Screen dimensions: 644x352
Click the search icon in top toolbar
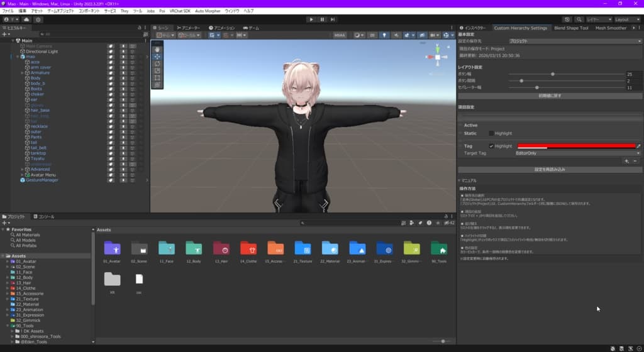tap(579, 19)
